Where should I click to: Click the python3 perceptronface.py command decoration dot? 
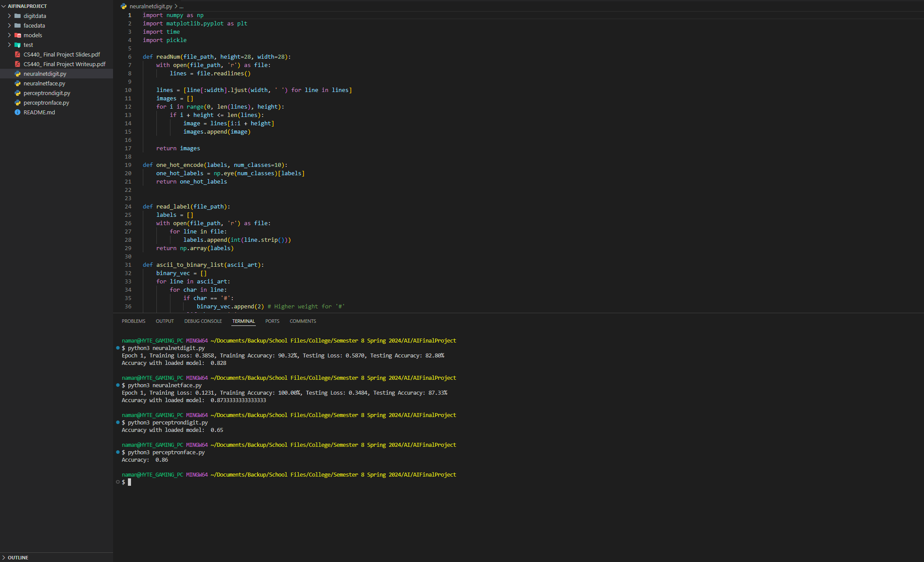pos(118,452)
